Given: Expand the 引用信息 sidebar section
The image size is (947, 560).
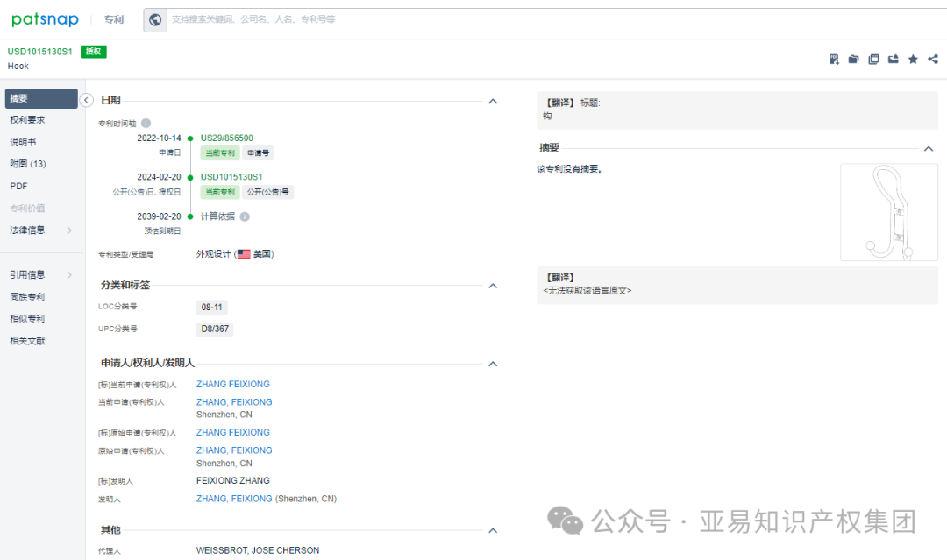Looking at the screenshot, I should [24, 273].
